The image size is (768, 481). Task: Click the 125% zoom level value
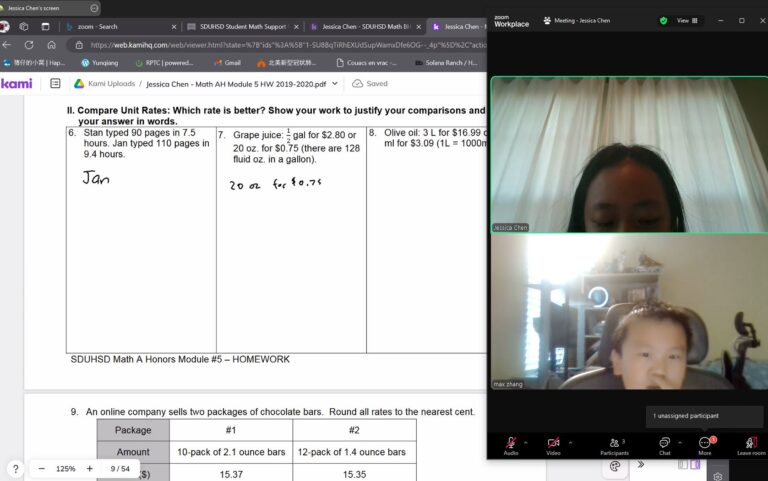point(66,469)
